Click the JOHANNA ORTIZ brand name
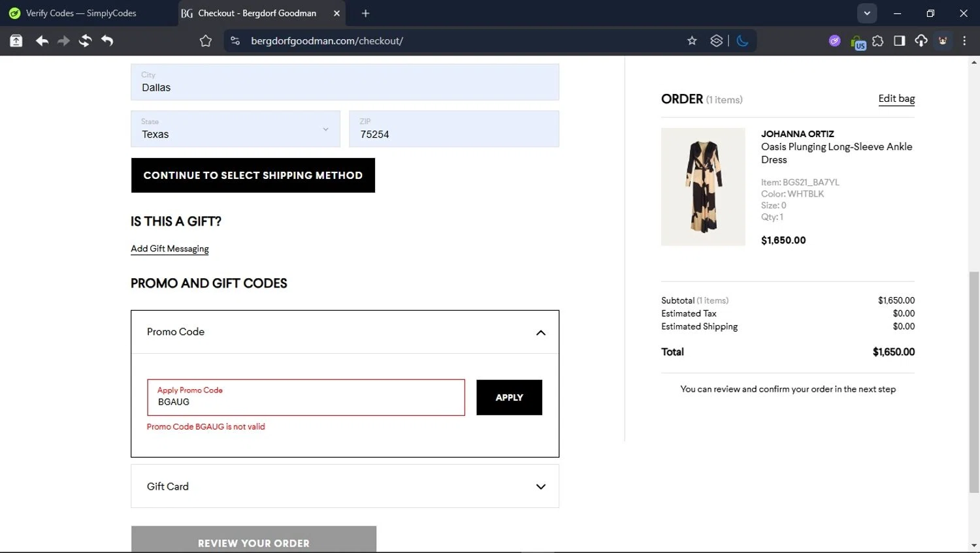The width and height of the screenshot is (980, 553). [x=797, y=134]
